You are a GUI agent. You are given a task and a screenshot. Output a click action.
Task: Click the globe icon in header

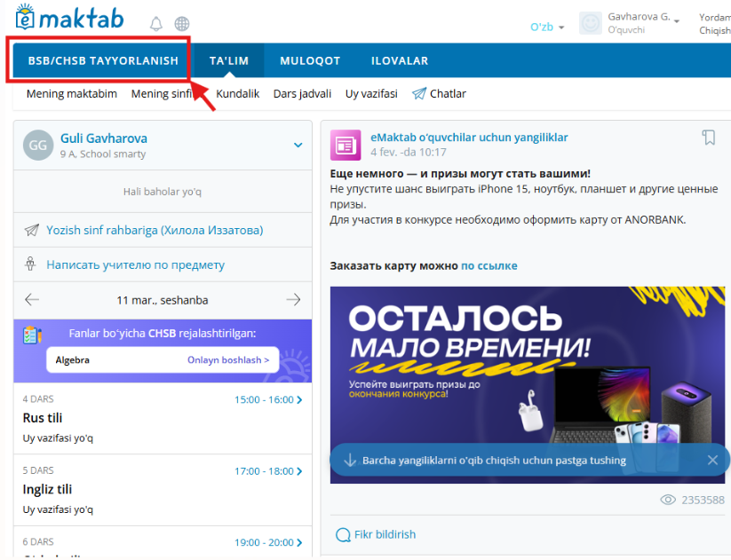[x=182, y=24]
